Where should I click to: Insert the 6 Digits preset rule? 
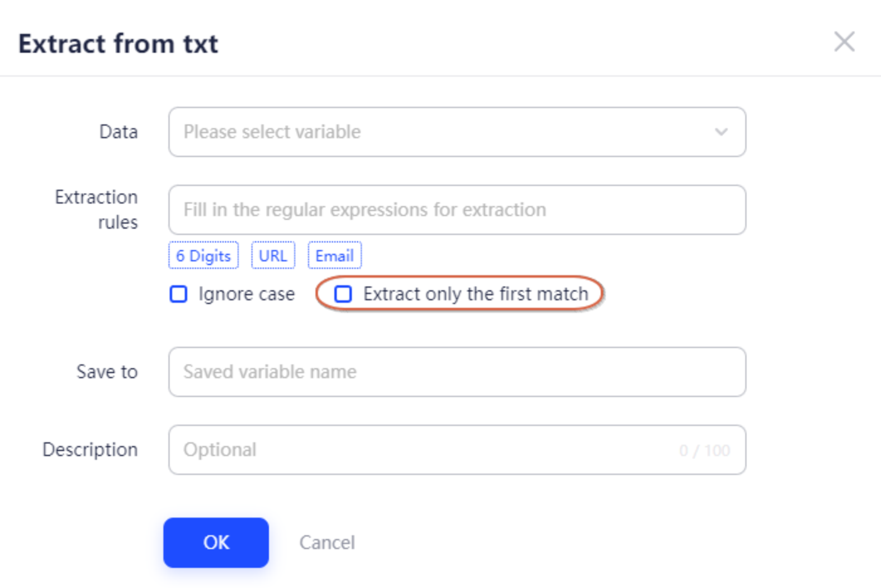pos(203,256)
